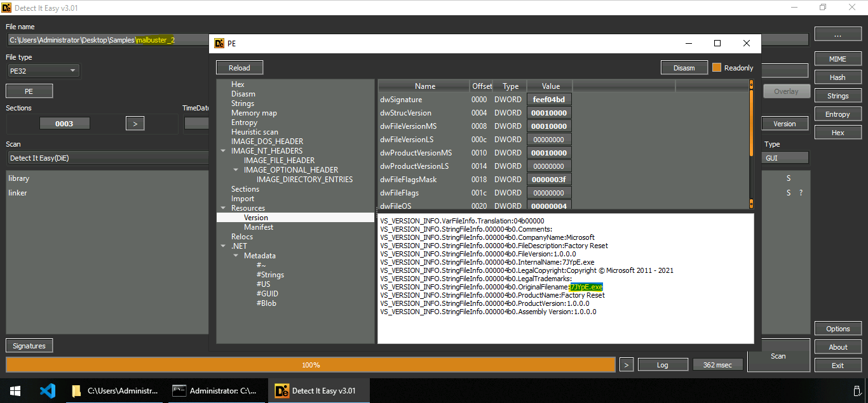The width and height of the screenshot is (868, 403).
Task: Open the File type PE32 dropdown
Action: (43, 71)
